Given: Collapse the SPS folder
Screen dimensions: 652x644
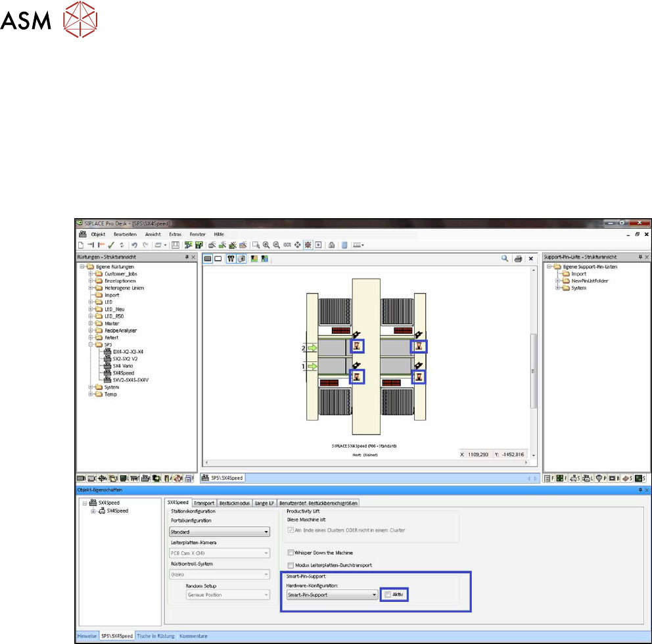Looking at the screenshot, I should click(91, 344).
